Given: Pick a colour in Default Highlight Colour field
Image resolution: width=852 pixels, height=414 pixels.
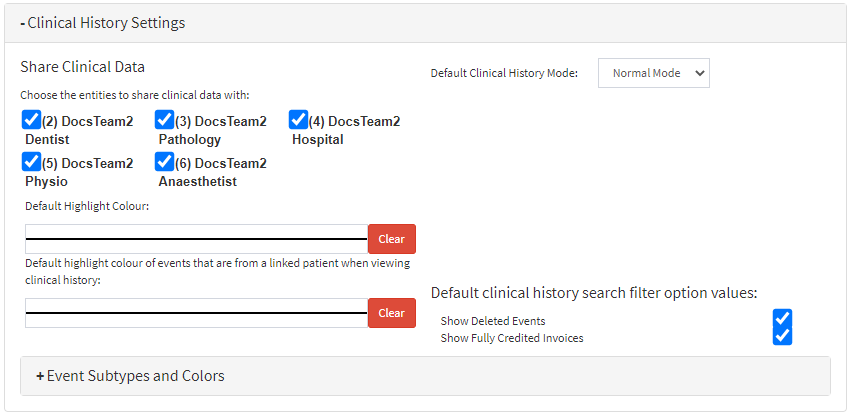Looking at the screenshot, I should pyautogui.click(x=196, y=239).
